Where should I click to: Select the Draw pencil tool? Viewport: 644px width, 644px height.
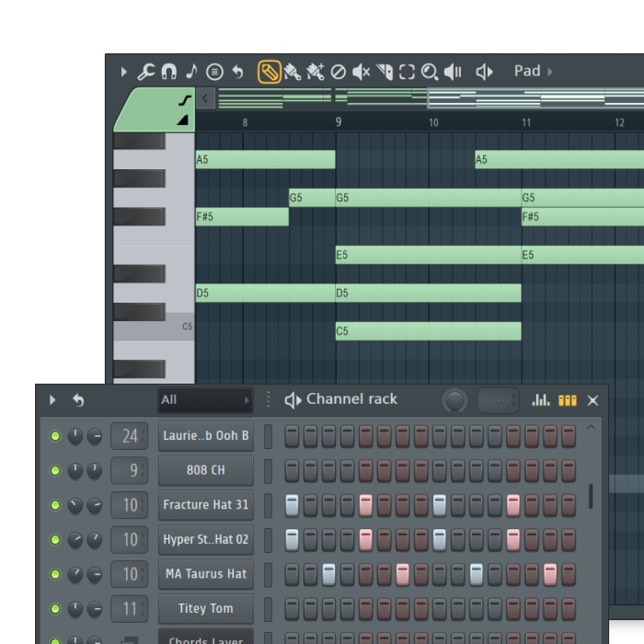pos(269,72)
